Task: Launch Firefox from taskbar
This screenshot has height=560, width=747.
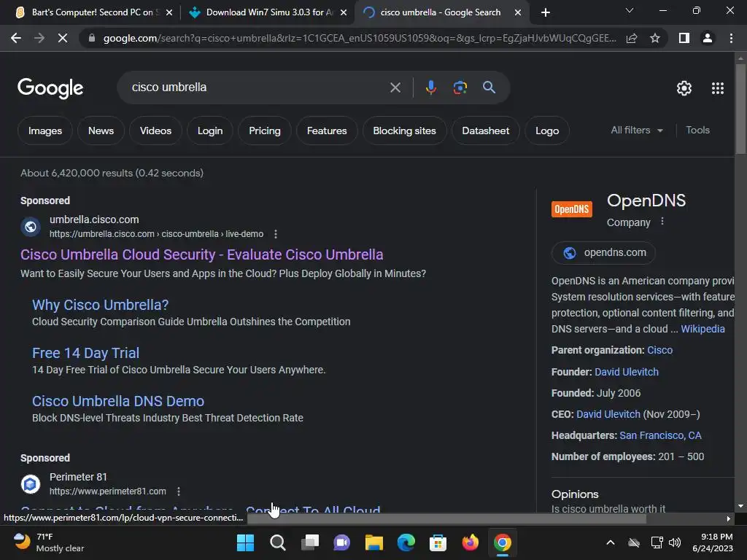Action: pyautogui.click(x=471, y=542)
